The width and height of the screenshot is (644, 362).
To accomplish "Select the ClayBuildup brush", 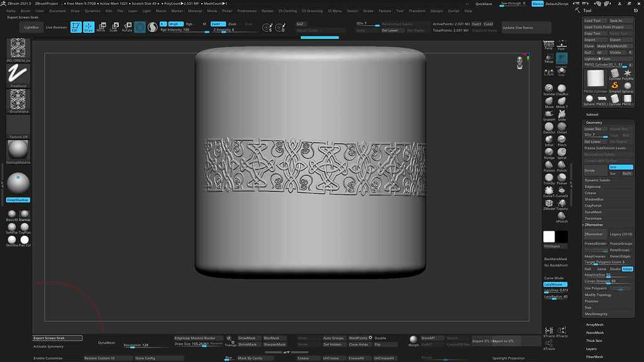I will pyautogui.click(x=562, y=88).
